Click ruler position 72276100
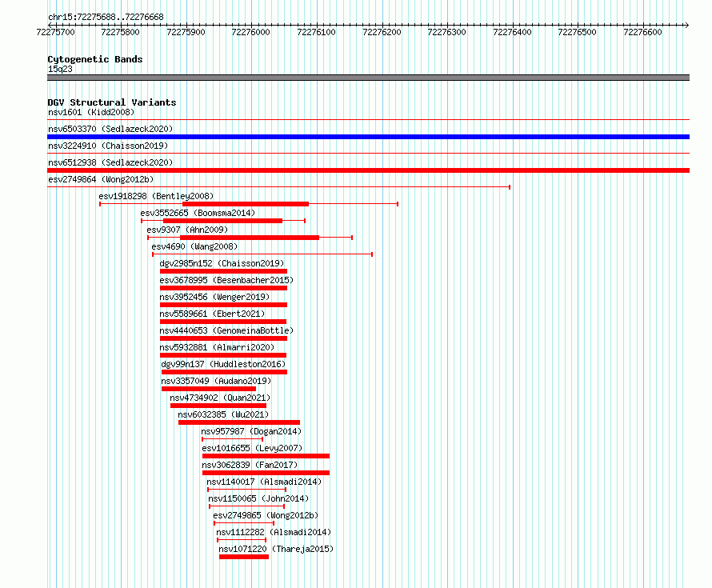 316,32
